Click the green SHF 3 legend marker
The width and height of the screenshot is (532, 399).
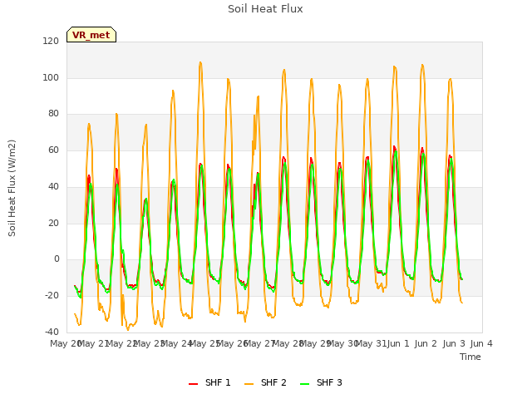tap(305, 383)
